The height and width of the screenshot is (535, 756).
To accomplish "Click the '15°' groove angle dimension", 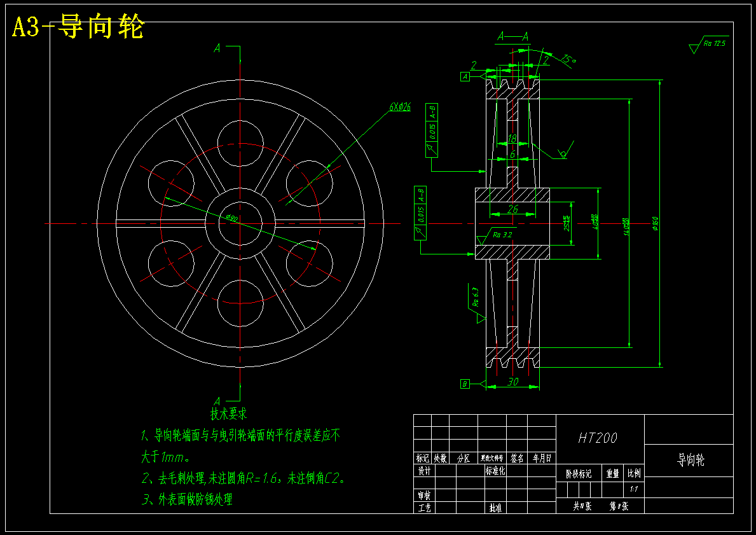I will (568, 59).
